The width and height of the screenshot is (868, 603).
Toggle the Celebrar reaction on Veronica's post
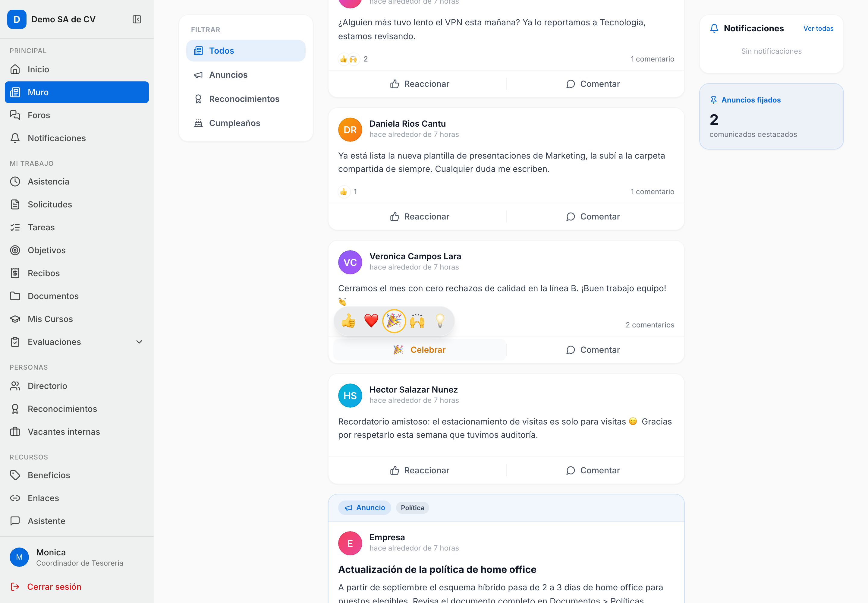[420, 350]
